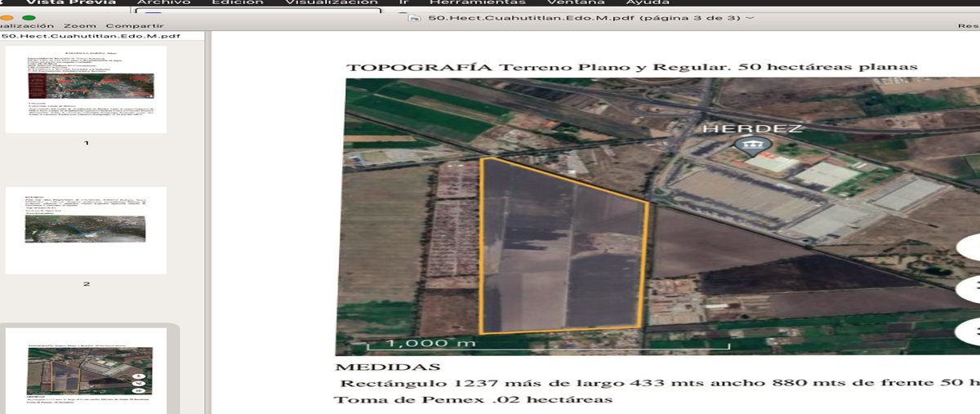This screenshot has width=980, height=414.
Task: Click the page number 2 label in sidebar
Action: 87,284
